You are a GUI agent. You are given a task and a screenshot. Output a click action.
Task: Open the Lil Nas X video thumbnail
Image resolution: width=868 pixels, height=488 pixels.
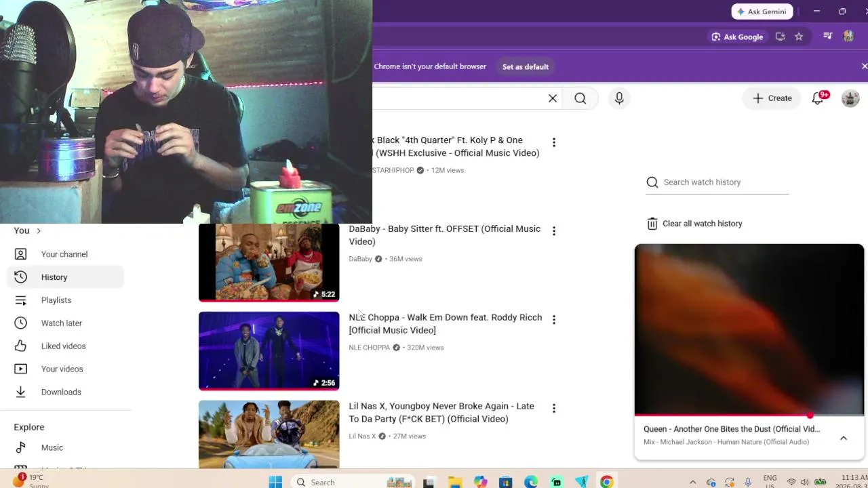tap(269, 434)
